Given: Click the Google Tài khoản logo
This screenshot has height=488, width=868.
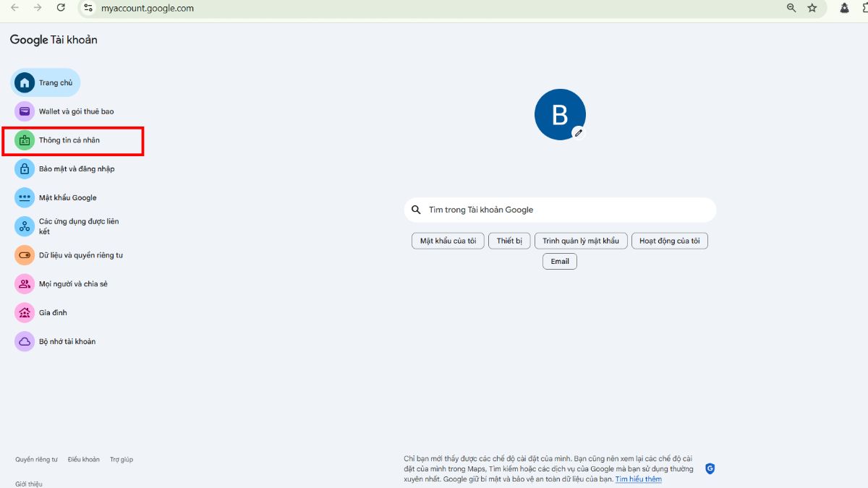Looking at the screenshot, I should pyautogui.click(x=54, y=40).
